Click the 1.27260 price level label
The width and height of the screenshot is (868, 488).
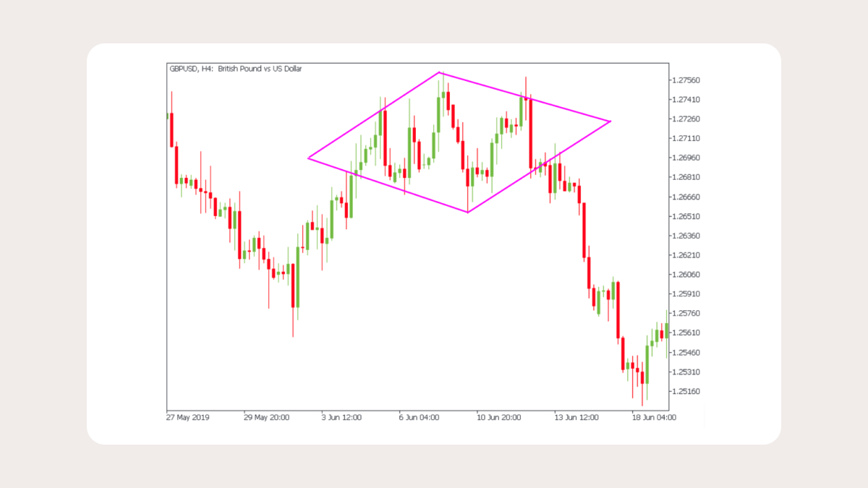(x=686, y=119)
